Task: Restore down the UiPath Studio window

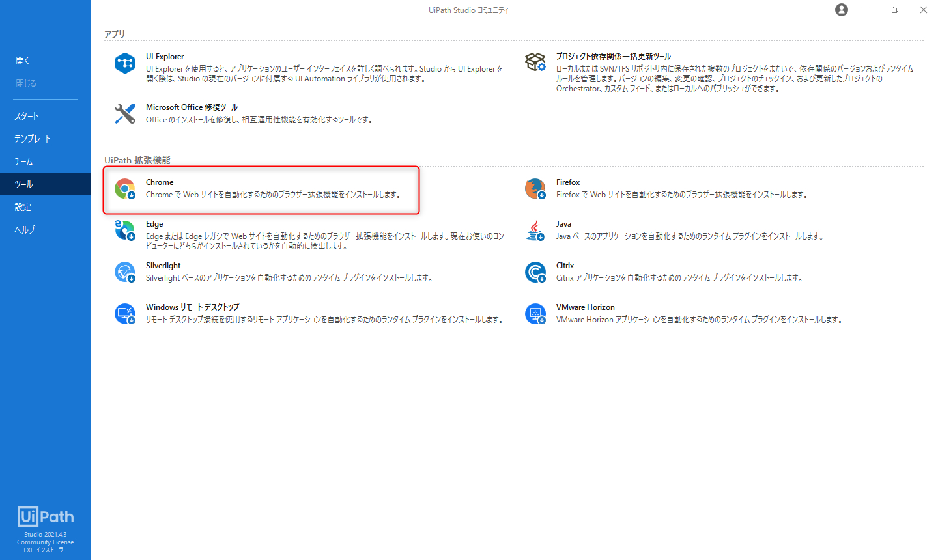Action: (895, 10)
